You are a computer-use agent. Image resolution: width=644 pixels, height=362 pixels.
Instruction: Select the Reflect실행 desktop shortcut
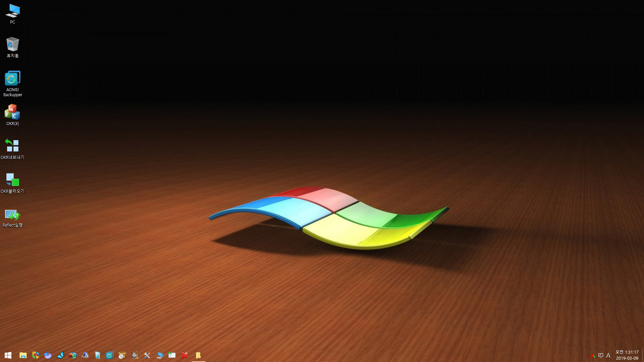(x=12, y=218)
